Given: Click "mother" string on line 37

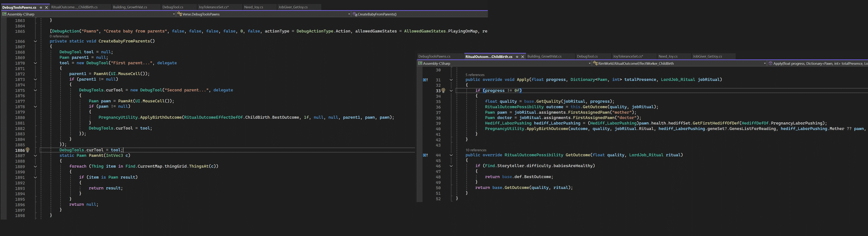Looking at the screenshot, I should click(622, 113).
